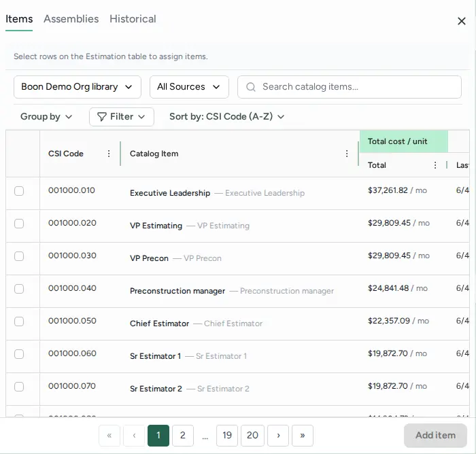Viewport: 476px width, 454px height.
Task: Select the Preconstruction manager row checkbox
Action: [19, 289]
